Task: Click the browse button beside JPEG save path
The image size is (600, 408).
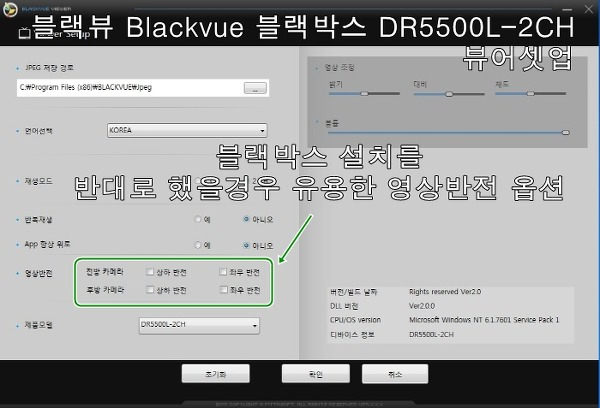Action: pyautogui.click(x=255, y=88)
